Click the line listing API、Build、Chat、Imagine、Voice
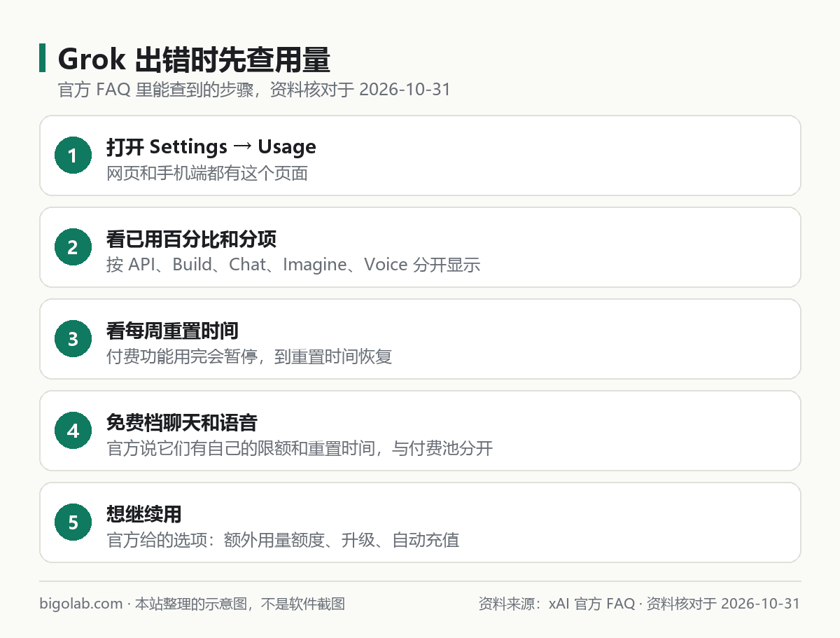840x638 pixels. (x=293, y=265)
